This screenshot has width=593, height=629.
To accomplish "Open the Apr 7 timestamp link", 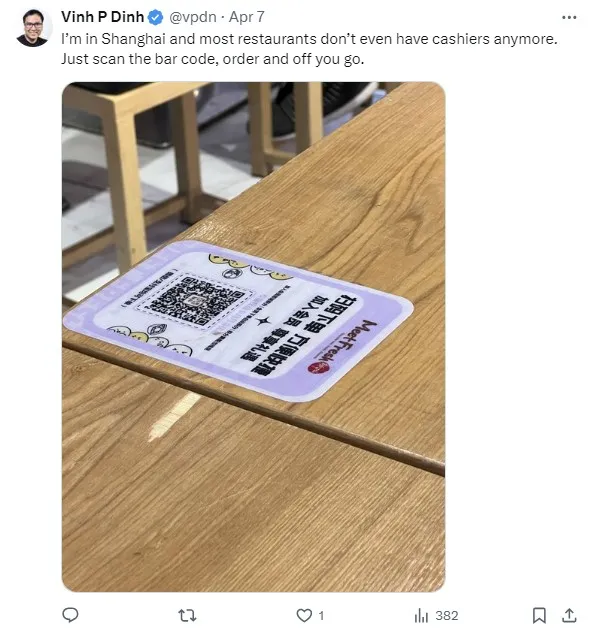I will (x=247, y=17).
